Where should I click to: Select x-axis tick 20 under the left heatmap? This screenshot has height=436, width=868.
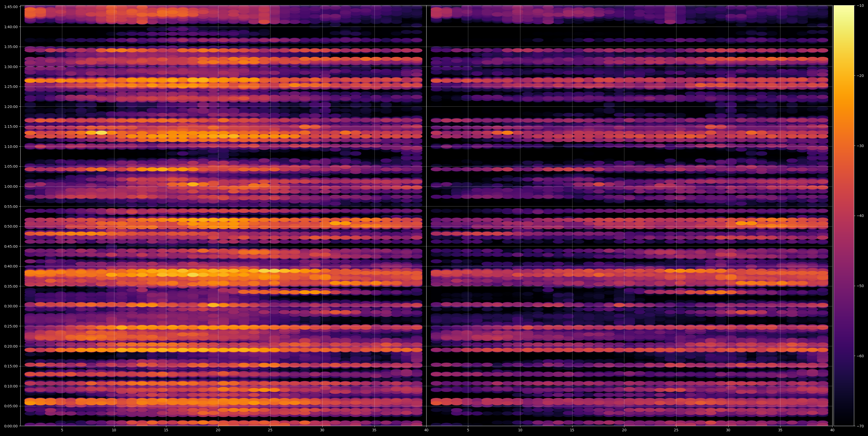(218, 430)
